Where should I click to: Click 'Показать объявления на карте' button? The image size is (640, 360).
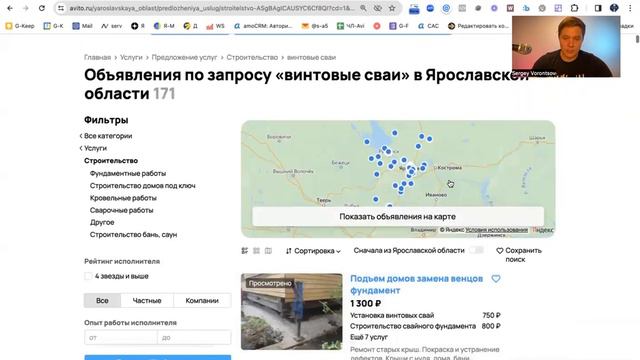click(398, 217)
